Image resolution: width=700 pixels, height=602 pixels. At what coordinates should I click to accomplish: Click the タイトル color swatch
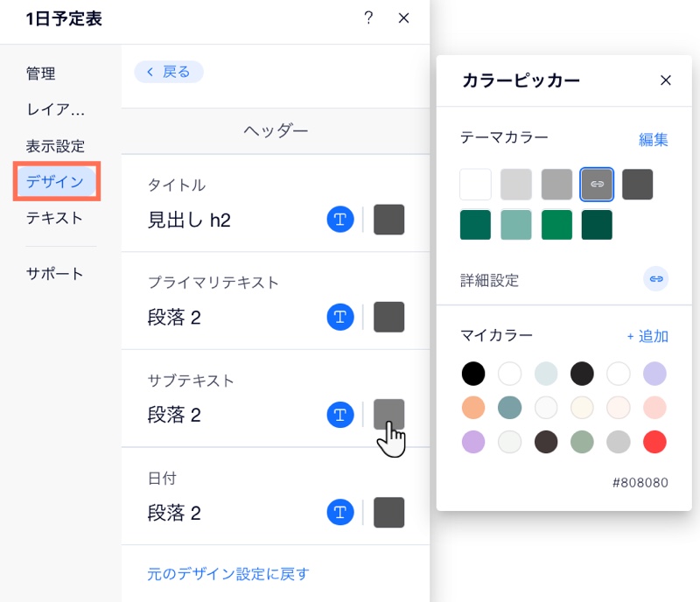[x=388, y=220]
